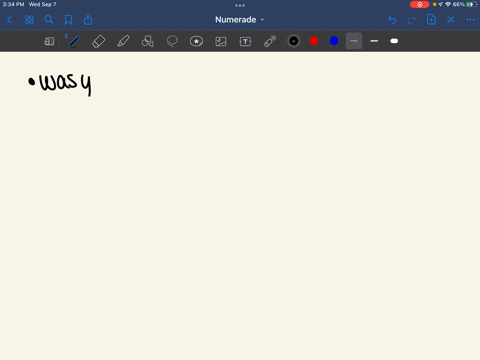This screenshot has height=360, width=480.
Task: Tap the three-dot multitasking control
Action: [240, 5]
